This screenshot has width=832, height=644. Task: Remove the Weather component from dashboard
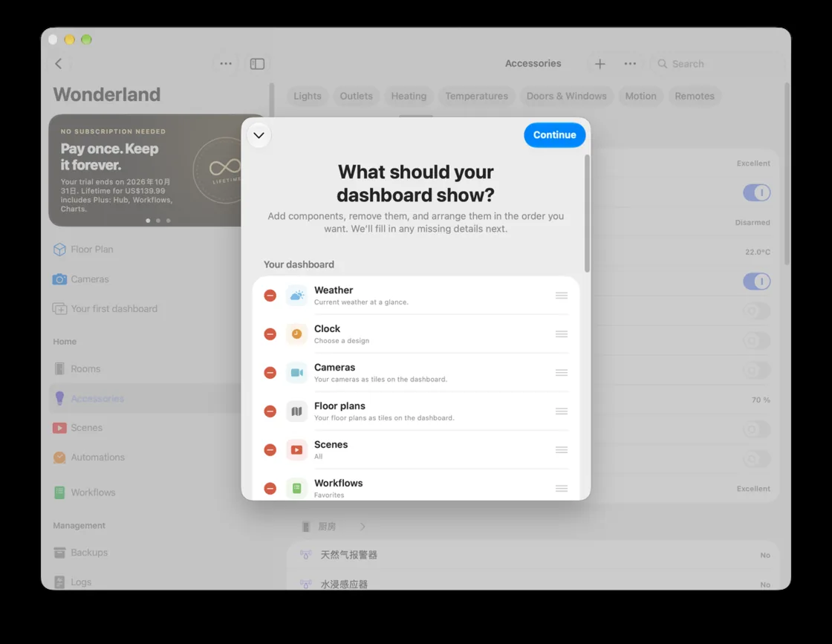(x=270, y=296)
